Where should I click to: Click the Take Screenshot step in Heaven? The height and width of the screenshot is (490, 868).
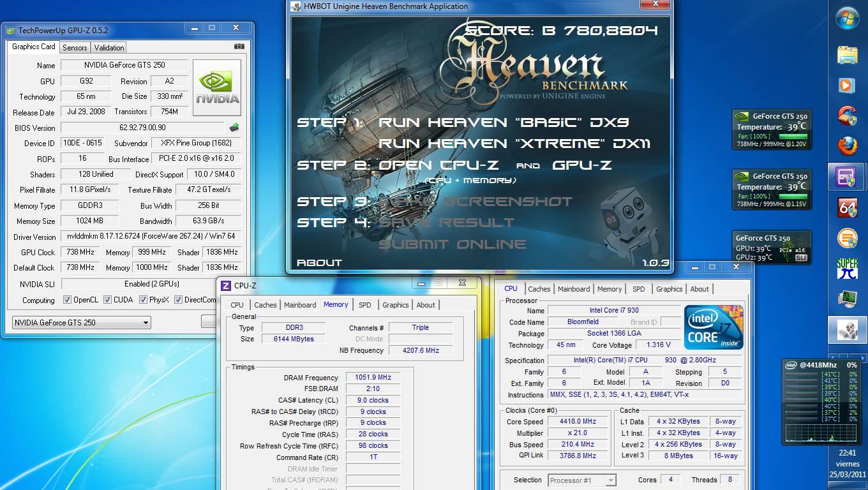point(475,202)
